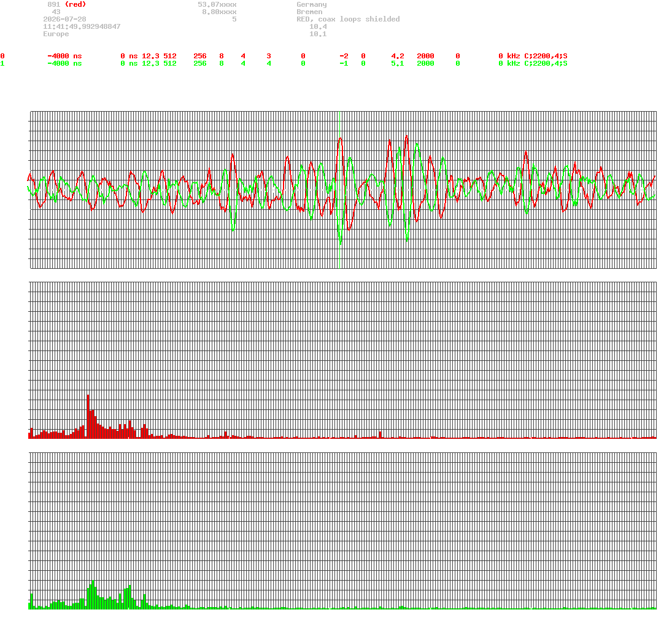
Task: Click the timestamp '11:41:49.992948847'
Action: [82, 26]
